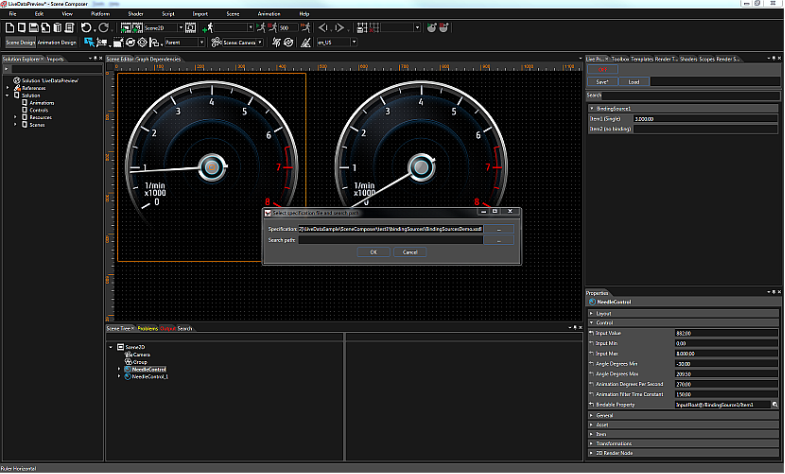Image resolution: width=785 pixels, height=474 pixels.
Task: Toggle Scene Design mode button
Action: [x=21, y=43]
